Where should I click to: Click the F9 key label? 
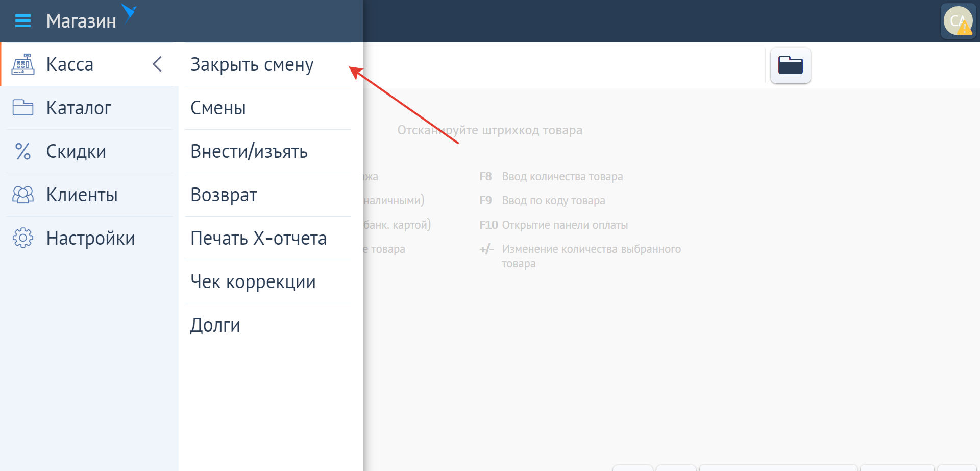pyautogui.click(x=485, y=200)
